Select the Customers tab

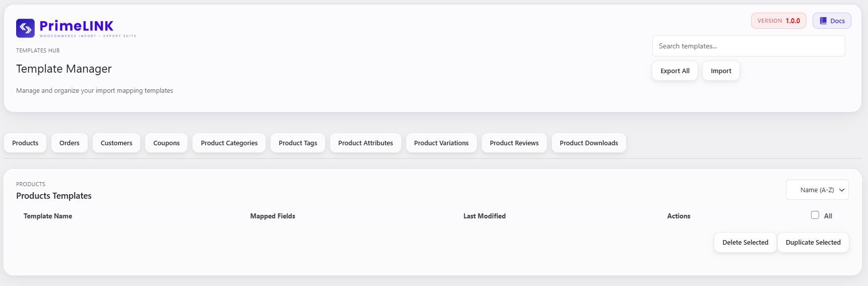coord(116,143)
